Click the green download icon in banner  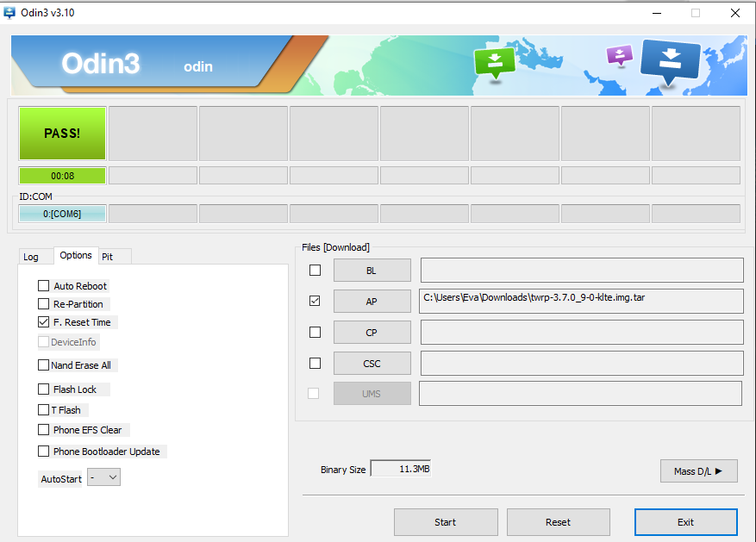[494, 61]
